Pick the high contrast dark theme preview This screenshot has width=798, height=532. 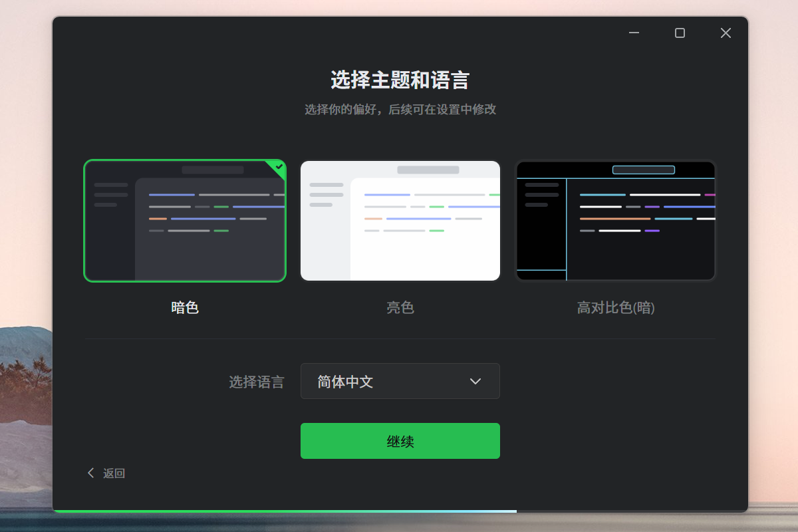pyautogui.click(x=616, y=221)
